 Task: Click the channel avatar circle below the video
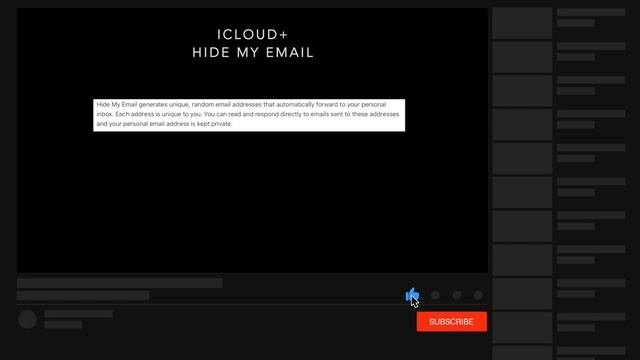click(27, 319)
